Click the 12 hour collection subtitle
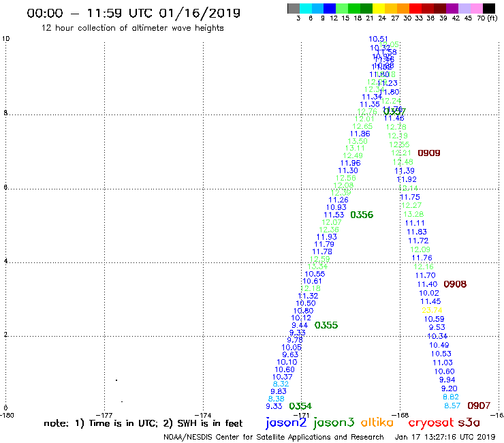The width and height of the screenshot is (504, 443). 132,28
